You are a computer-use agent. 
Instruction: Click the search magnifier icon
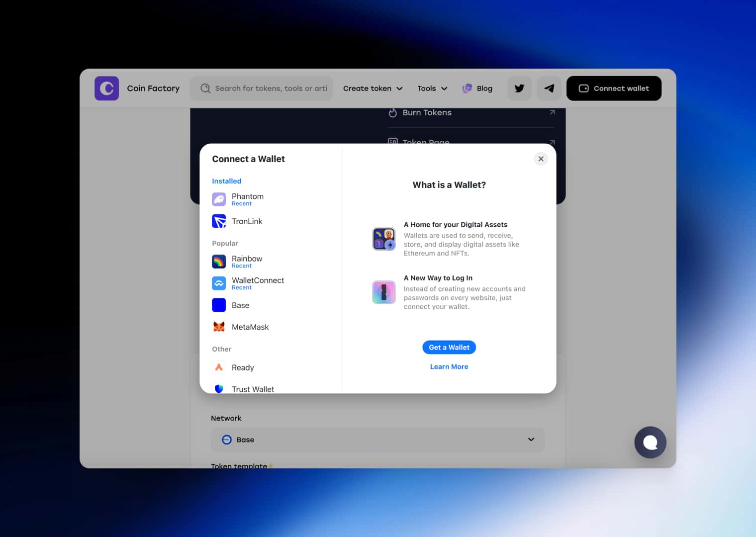click(205, 89)
